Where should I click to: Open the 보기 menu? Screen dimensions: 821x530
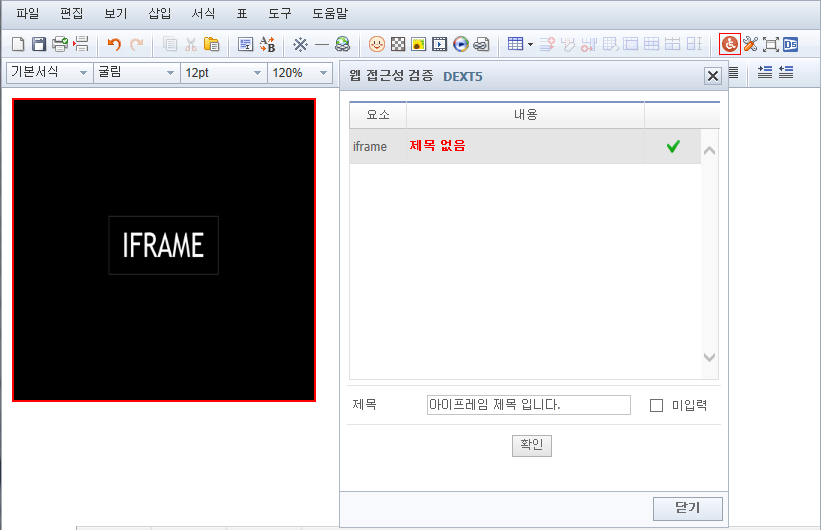pyautogui.click(x=116, y=14)
